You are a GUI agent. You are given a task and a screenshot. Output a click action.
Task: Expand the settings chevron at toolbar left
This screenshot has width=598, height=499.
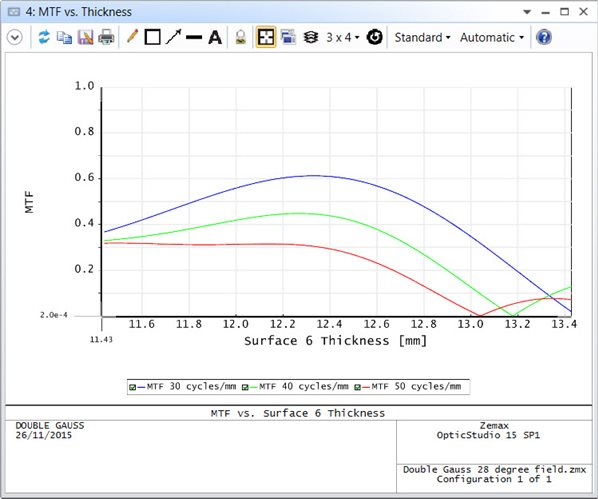click(x=15, y=37)
